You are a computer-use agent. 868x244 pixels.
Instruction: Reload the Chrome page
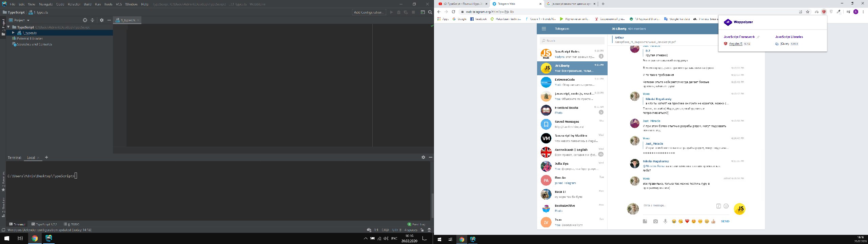[x=453, y=12]
